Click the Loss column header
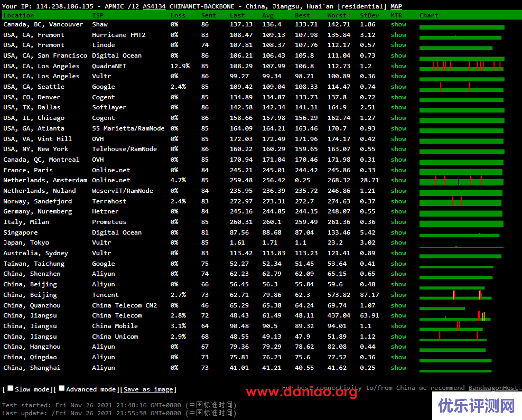Screen dimensions: 522x420 coord(178,15)
